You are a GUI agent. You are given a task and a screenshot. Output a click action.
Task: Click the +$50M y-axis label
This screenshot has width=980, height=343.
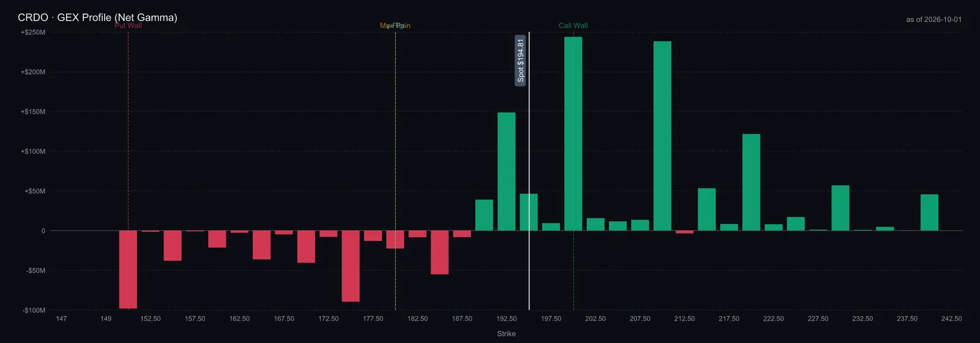point(35,191)
